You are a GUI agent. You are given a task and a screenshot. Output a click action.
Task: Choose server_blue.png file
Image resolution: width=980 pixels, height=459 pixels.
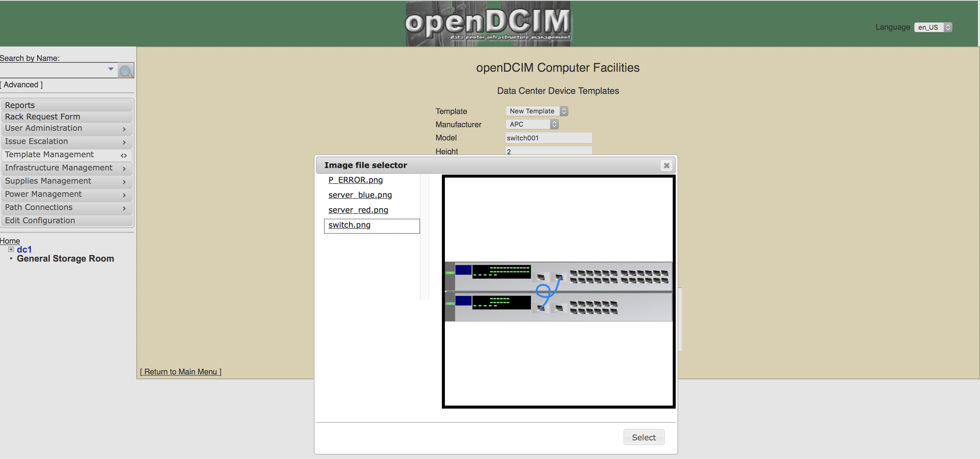(360, 195)
